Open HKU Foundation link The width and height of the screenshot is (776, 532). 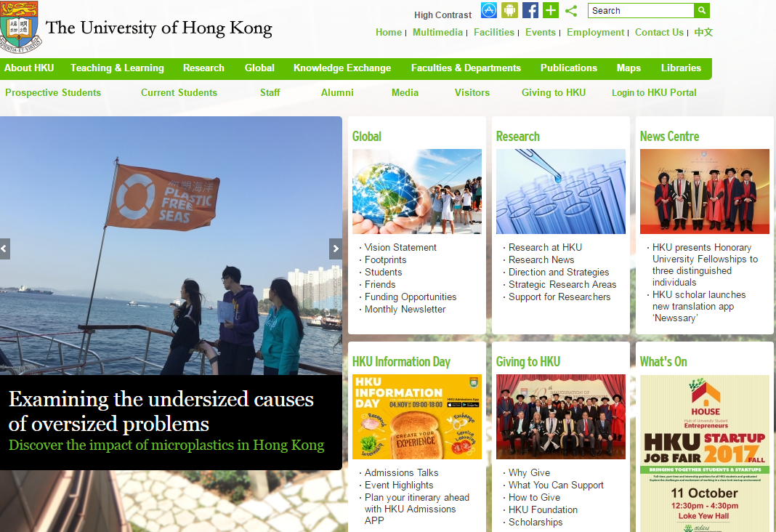(x=543, y=509)
